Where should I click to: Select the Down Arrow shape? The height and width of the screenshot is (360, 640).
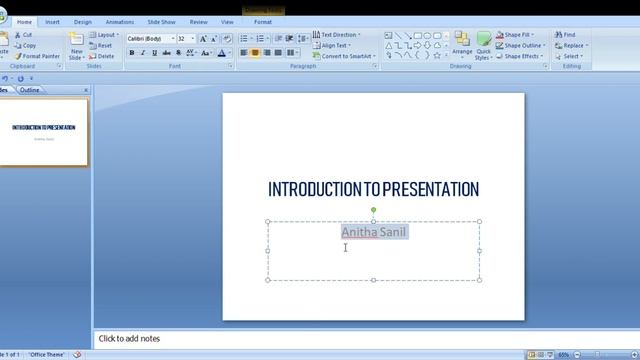click(427, 46)
